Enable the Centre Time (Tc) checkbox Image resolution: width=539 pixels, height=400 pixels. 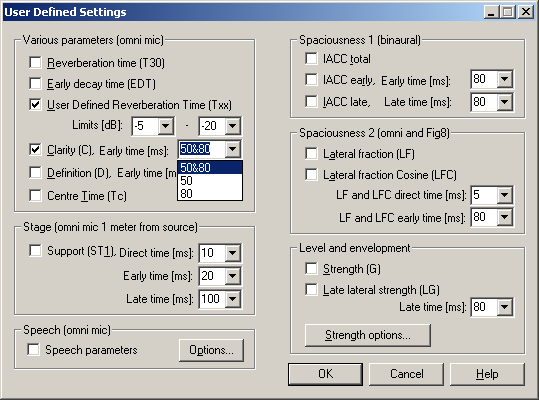click(35, 196)
